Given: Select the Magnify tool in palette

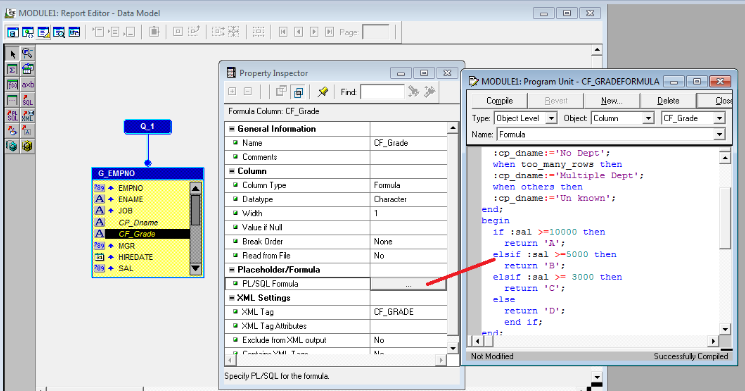Looking at the screenshot, I should coord(28,54).
